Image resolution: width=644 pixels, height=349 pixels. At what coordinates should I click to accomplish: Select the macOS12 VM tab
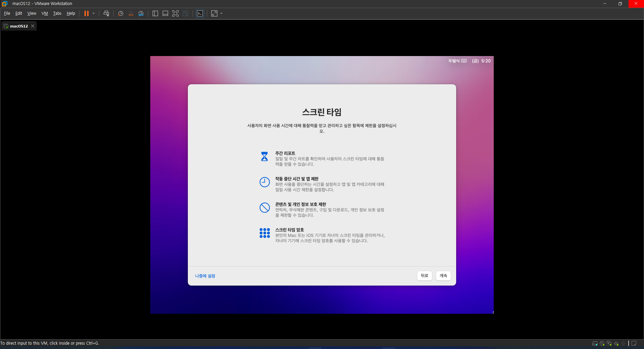pos(19,26)
